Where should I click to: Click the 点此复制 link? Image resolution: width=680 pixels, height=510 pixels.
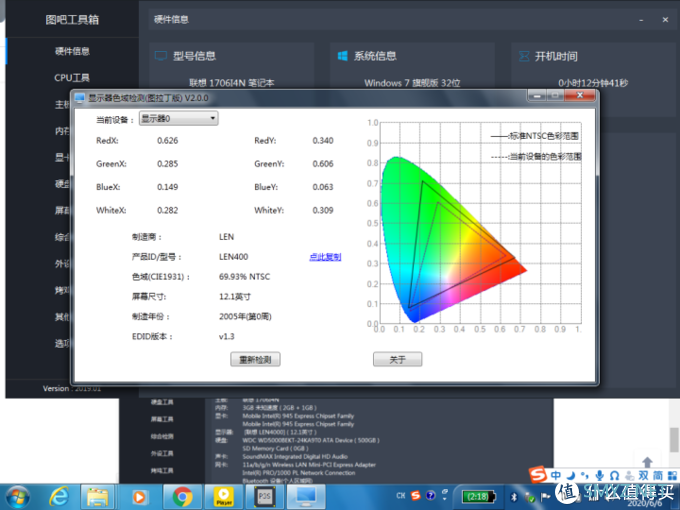point(325,257)
